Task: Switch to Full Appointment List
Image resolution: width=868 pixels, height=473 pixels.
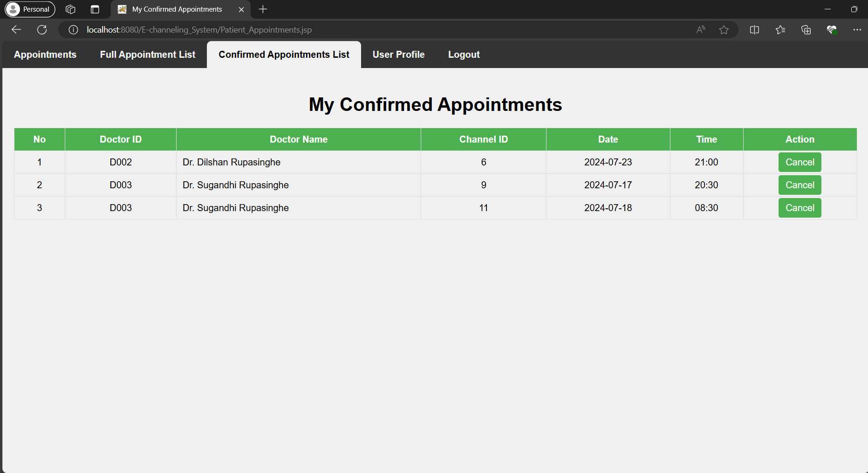Action: click(x=148, y=55)
